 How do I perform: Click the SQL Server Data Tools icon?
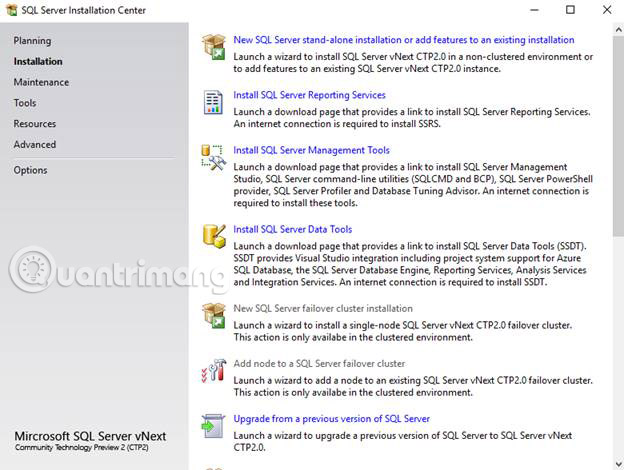[213, 235]
